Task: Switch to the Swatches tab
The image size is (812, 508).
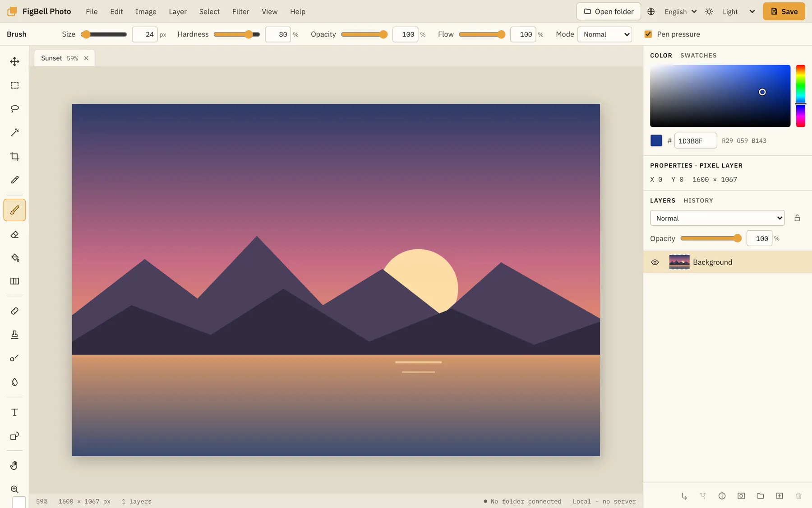Action: point(698,56)
